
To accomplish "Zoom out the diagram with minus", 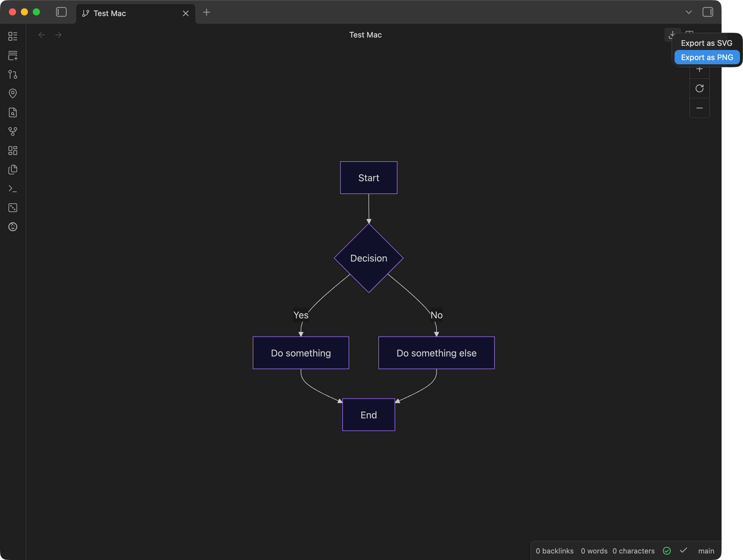I will (699, 108).
